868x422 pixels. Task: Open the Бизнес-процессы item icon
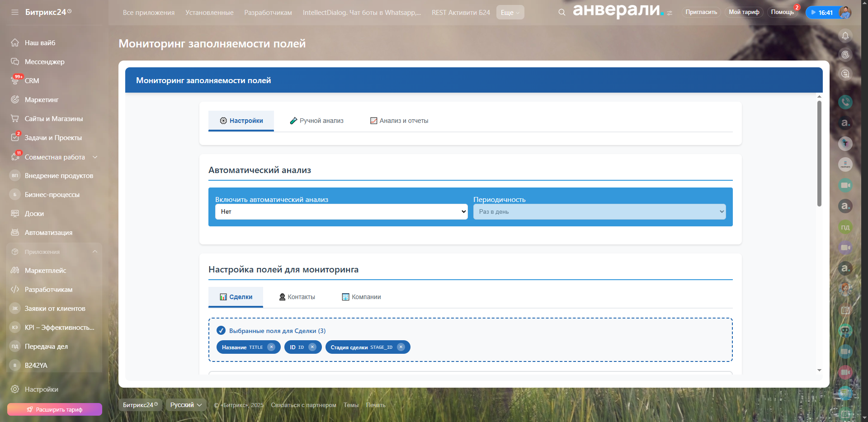pos(15,195)
